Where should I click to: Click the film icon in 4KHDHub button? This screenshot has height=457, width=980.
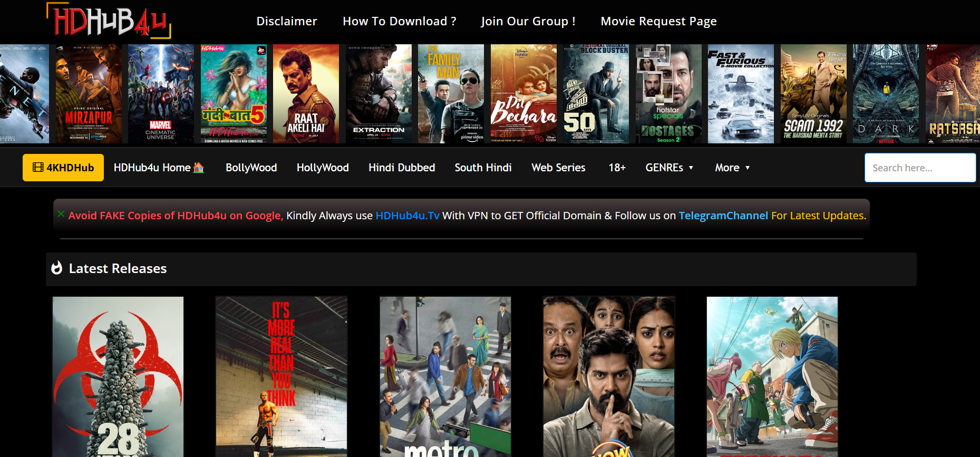click(x=38, y=168)
